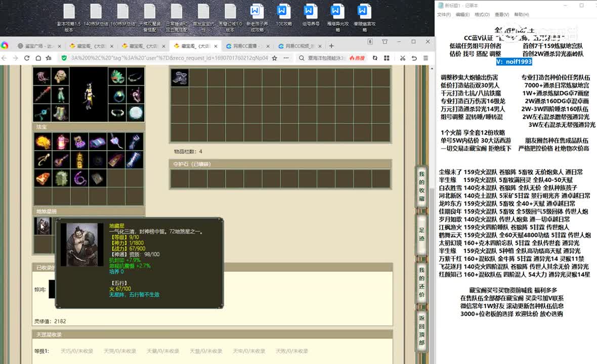The height and width of the screenshot is (364, 597).
Task: Click the 热搜 hot search button
Action: point(357,58)
